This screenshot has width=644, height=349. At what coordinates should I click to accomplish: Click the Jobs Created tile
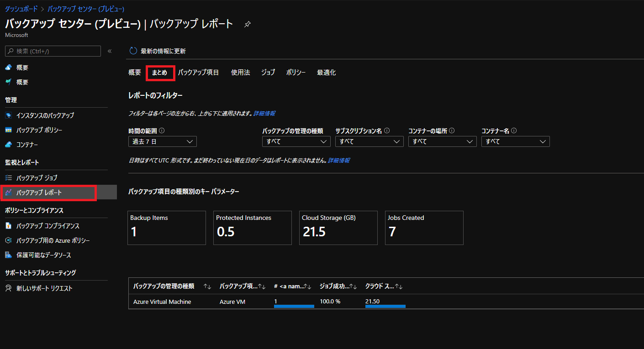[424, 228]
